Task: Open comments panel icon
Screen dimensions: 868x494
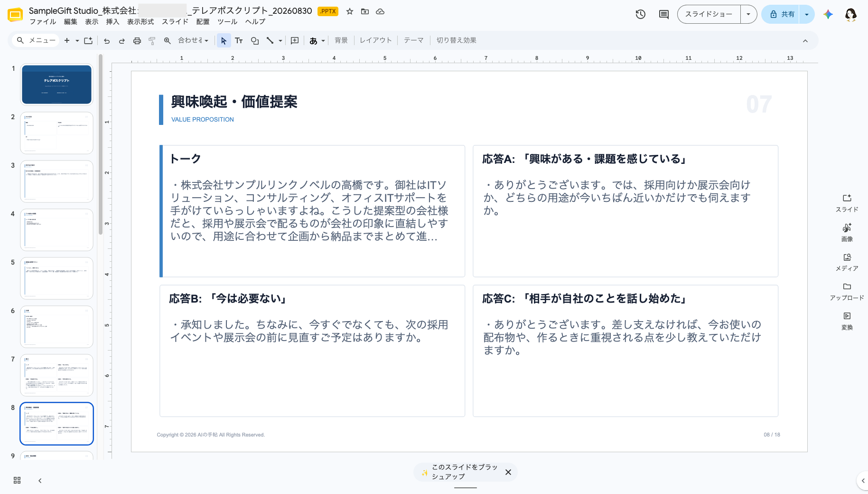Action: pos(664,14)
